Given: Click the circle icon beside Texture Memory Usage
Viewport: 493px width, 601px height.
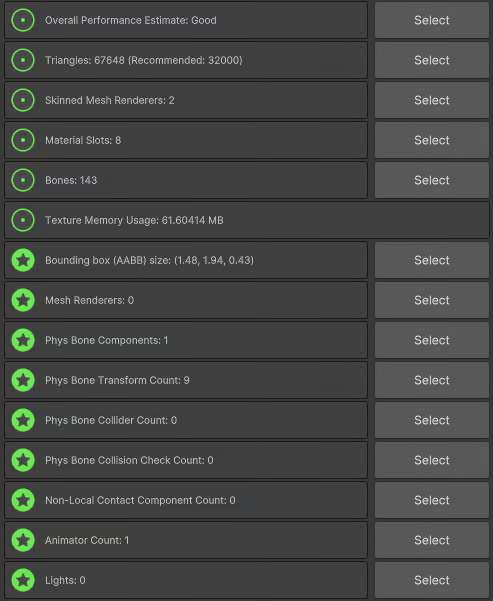Looking at the screenshot, I should 23,220.
